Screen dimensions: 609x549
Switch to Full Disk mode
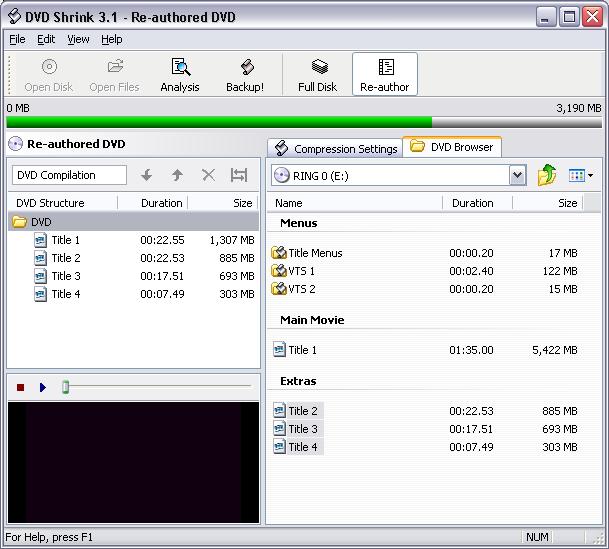318,75
